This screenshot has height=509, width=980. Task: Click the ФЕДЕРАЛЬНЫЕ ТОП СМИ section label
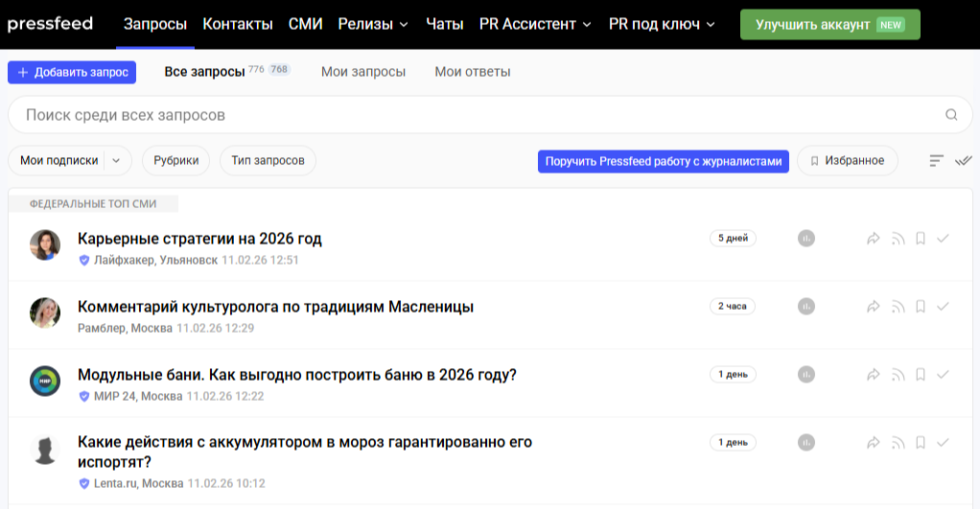click(93, 203)
